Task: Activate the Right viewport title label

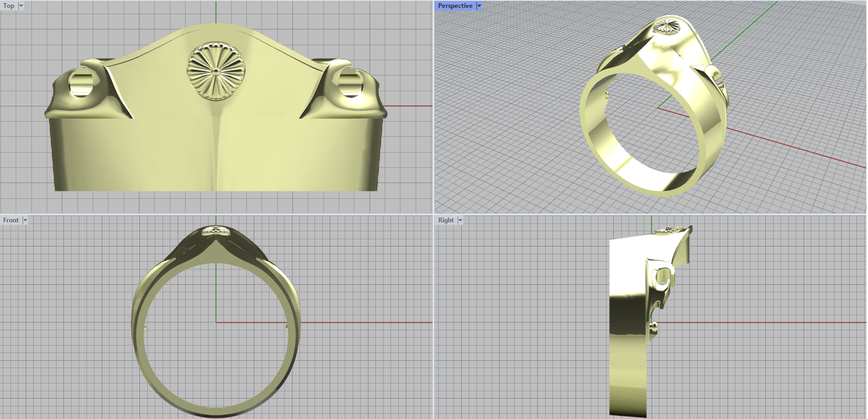Action: (x=446, y=220)
